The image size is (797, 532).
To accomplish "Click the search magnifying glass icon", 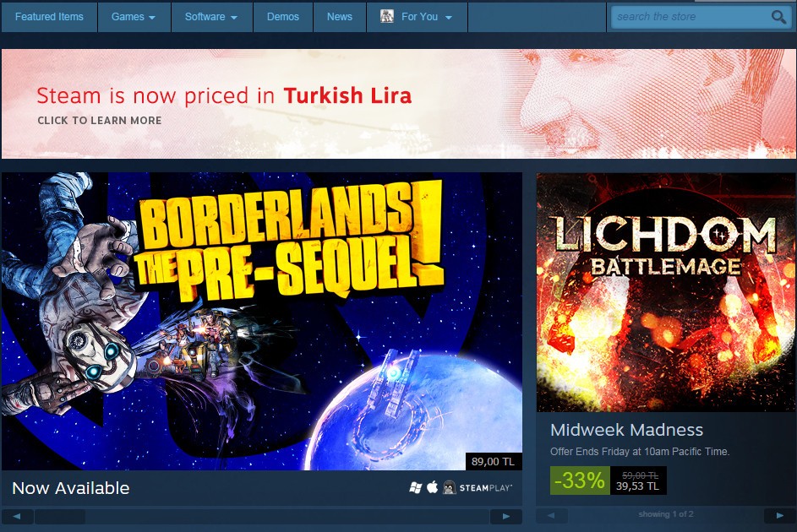I will click(778, 17).
